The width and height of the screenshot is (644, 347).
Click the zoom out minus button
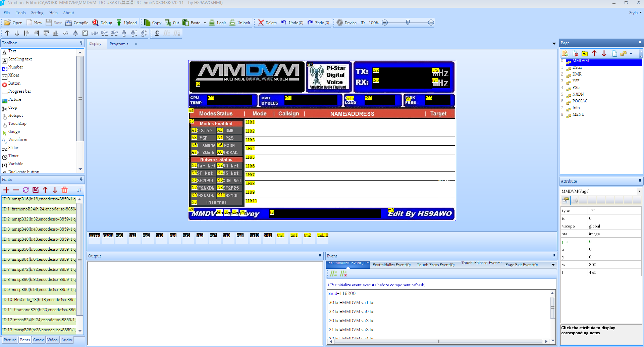(385, 22)
